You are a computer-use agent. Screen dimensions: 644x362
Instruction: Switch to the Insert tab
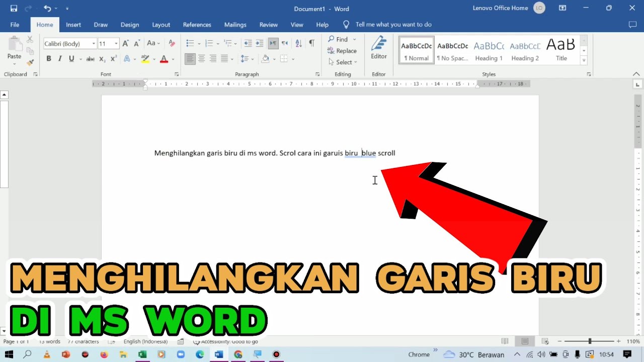click(x=73, y=25)
